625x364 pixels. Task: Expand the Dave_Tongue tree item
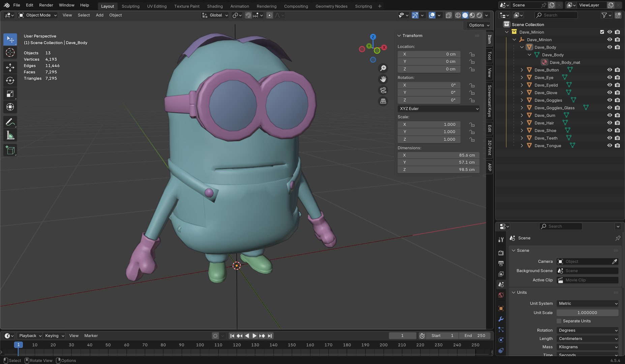(522, 146)
